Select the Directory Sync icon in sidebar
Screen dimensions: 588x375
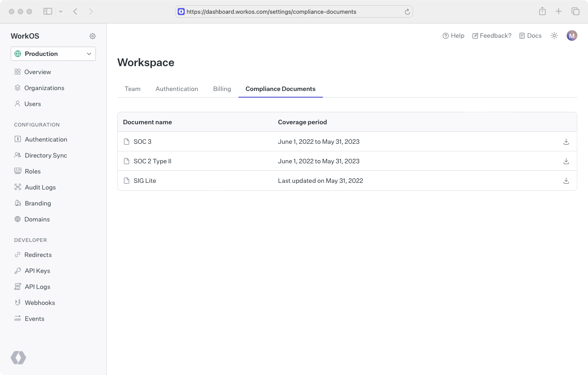click(x=17, y=155)
